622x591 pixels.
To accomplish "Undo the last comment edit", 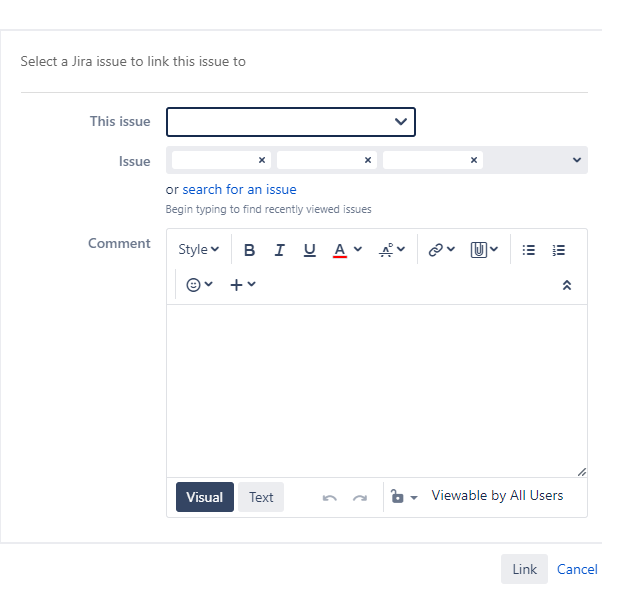I will [330, 497].
